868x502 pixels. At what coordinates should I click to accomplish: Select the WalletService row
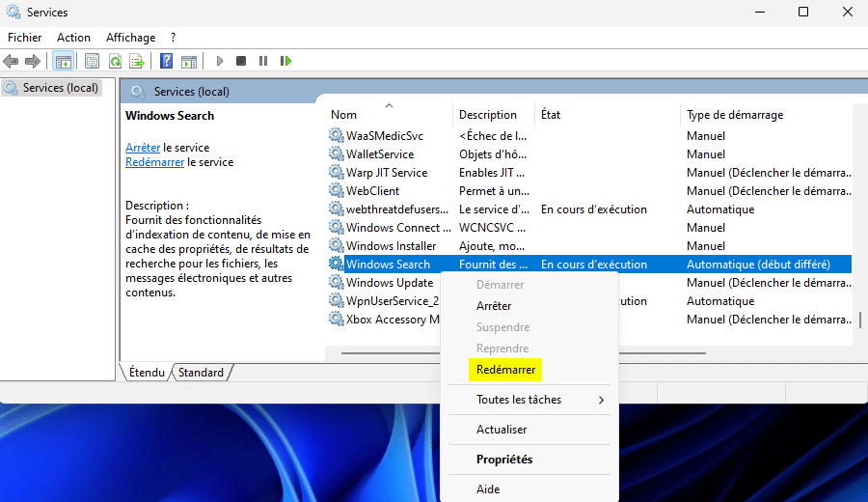point(589,154)
